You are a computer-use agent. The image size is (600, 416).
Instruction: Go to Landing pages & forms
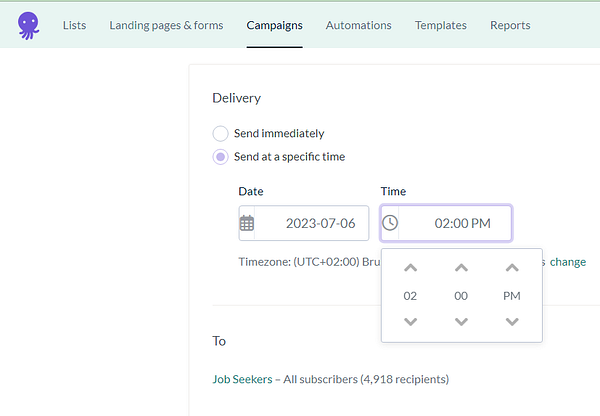click(x=166, y=25)
